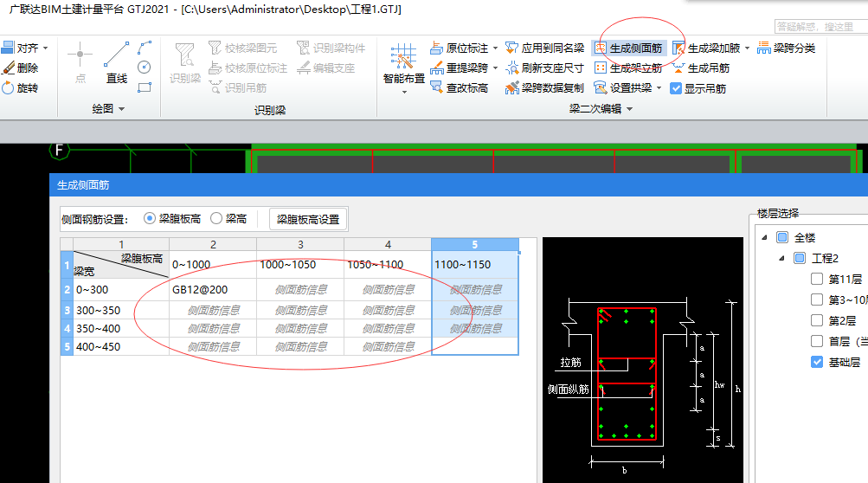868x483 pixels.
Task: Click 生成梁加腋 tool
Action: (706, 48)
